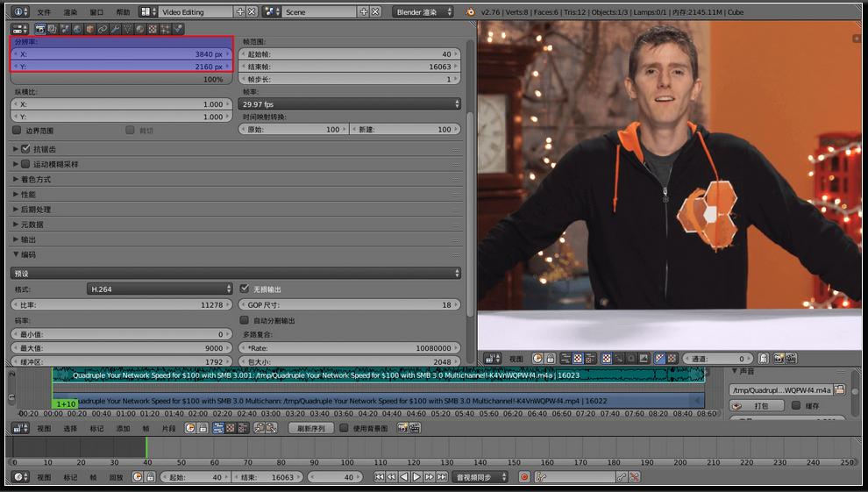868x492 pixels.
Task: Click the preview editor type icon
Action: point(492,358)
